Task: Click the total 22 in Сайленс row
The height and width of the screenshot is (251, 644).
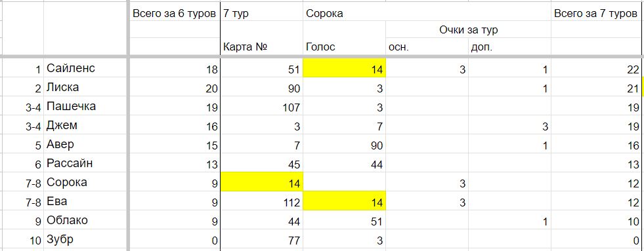Action: click(596, 68)
